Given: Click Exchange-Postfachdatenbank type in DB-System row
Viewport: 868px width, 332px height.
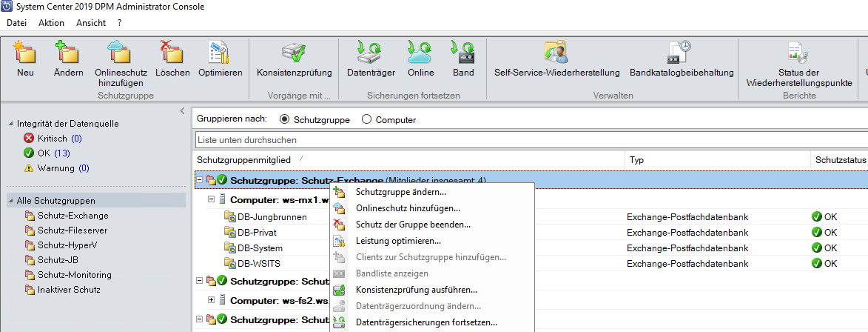Looking at the screenshot, I should 687,248.
